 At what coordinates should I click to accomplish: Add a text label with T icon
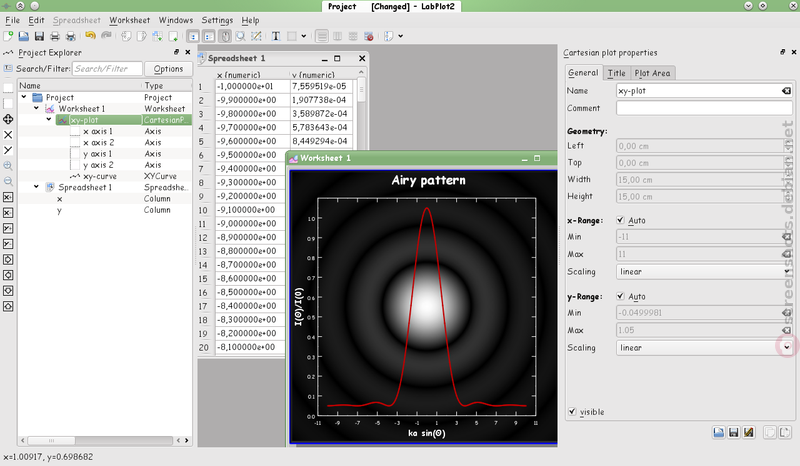tap(276, 36)
